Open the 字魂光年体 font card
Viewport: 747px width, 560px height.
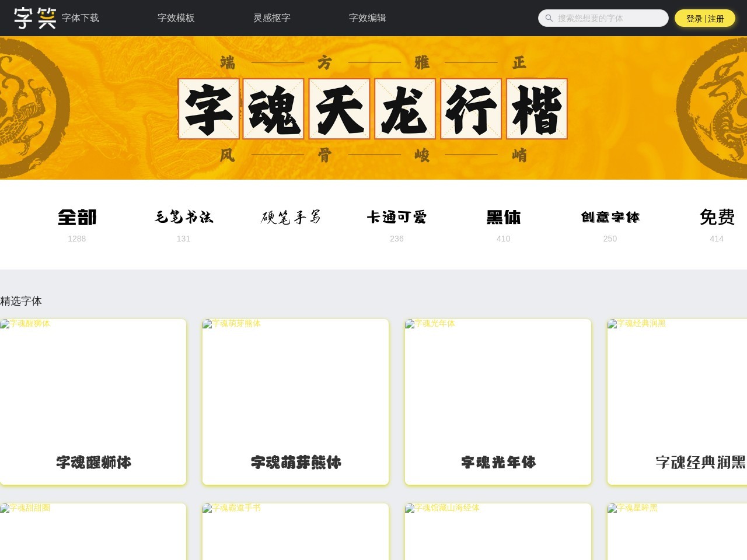click(x=498, y=402)
